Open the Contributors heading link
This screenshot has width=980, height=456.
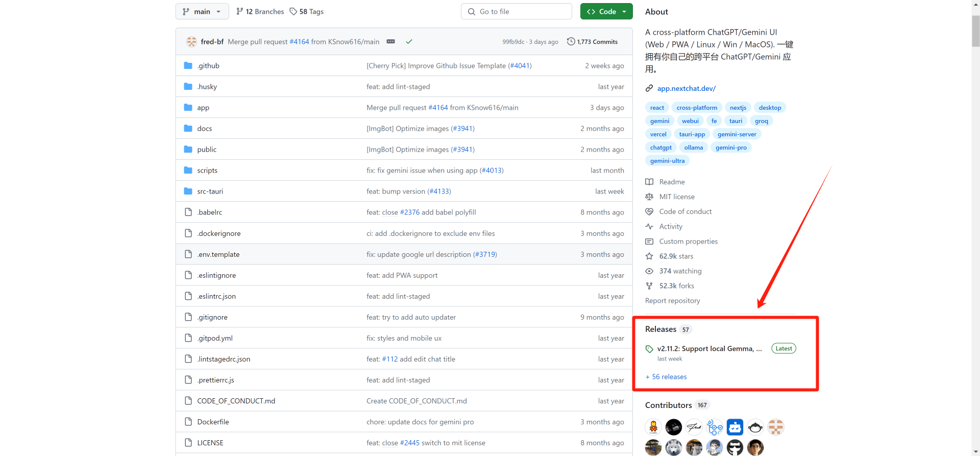(x=669, y=405)
